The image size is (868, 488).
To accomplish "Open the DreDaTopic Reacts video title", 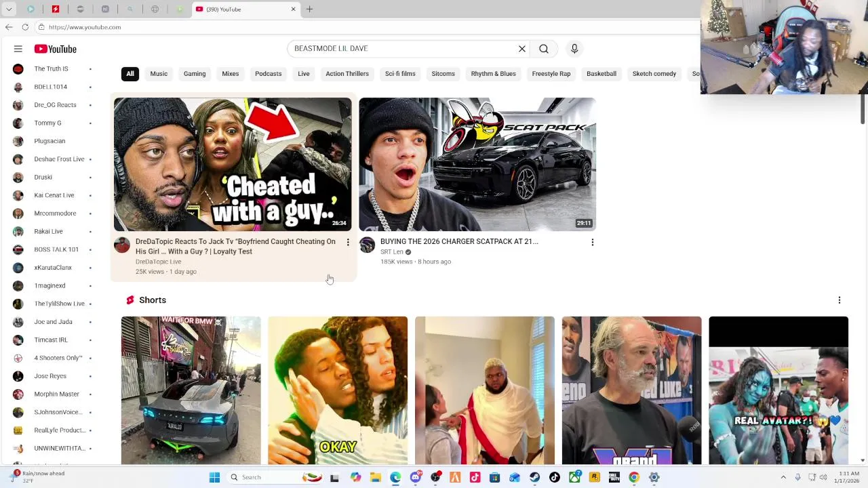I will (x=236, y=246).
